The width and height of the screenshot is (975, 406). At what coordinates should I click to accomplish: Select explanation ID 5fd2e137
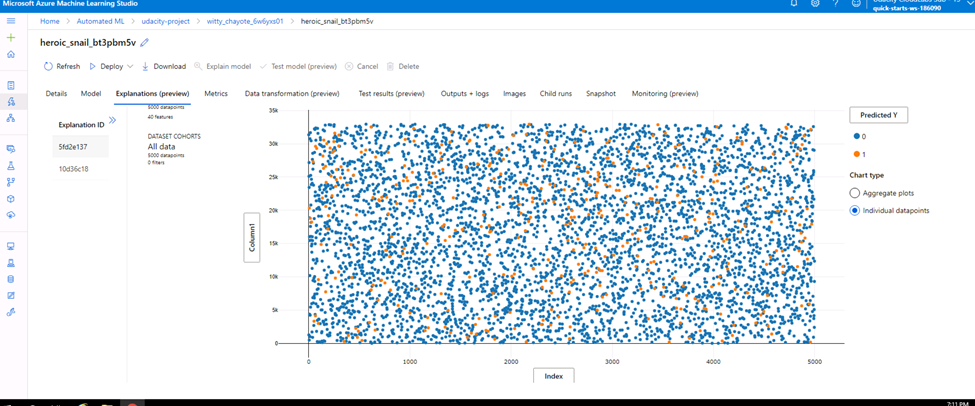point(81,147)
